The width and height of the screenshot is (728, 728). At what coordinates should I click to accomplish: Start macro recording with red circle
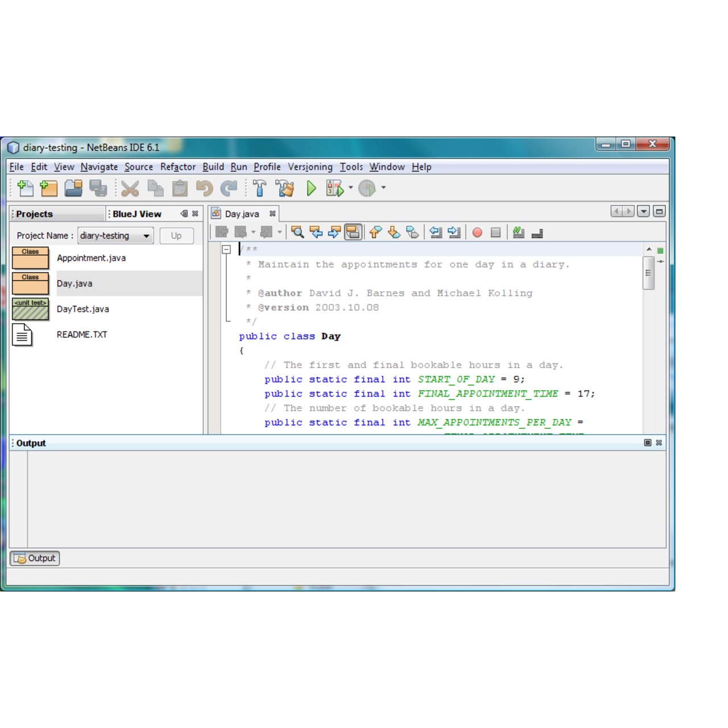[x=478, y=233]
